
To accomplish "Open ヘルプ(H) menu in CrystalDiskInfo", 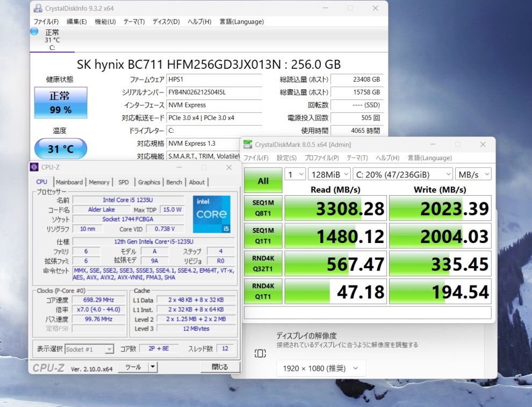I will click(x=199, y=22).
